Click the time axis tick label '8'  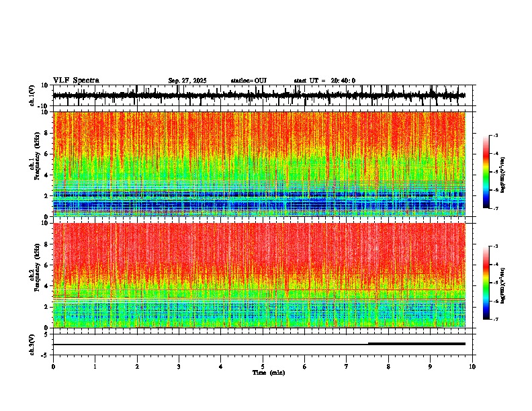pos(388,367)
